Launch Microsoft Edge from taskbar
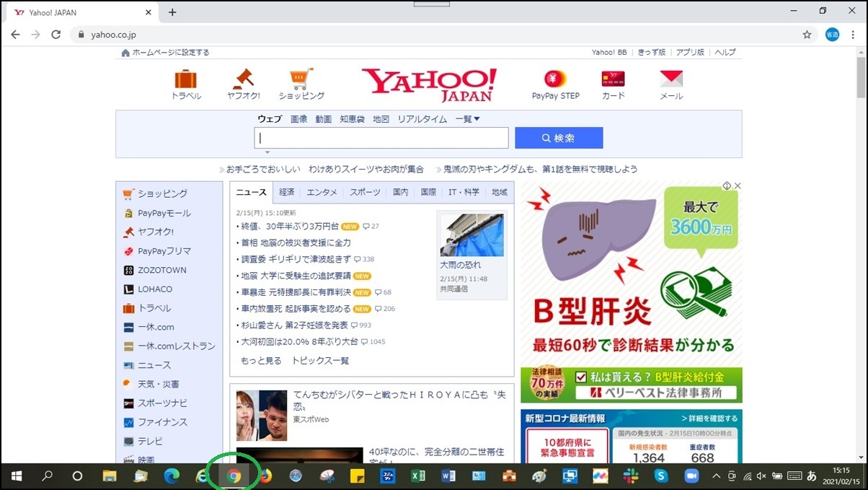868x490 pixels. click(x=172, y=476)
